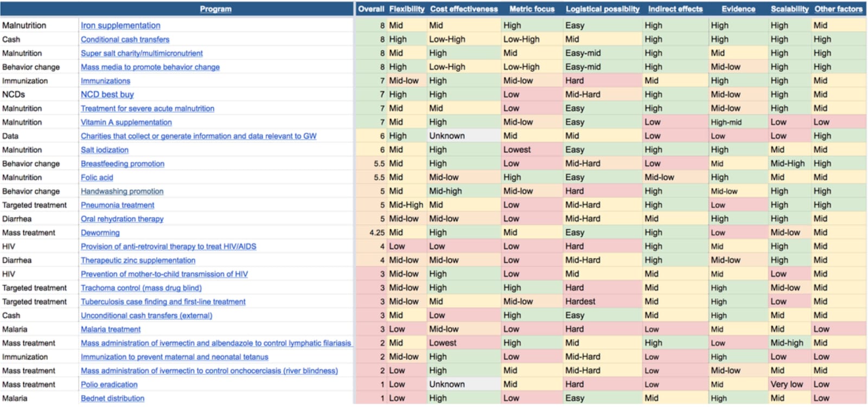Click the Evidence column header
This screenshot has height=407, width=868.
click(738, 9)
